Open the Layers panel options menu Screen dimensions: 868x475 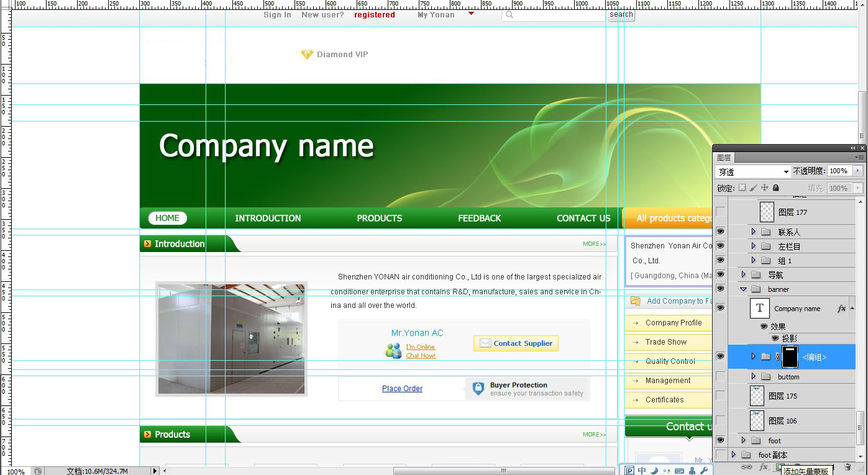pos(860,158)
